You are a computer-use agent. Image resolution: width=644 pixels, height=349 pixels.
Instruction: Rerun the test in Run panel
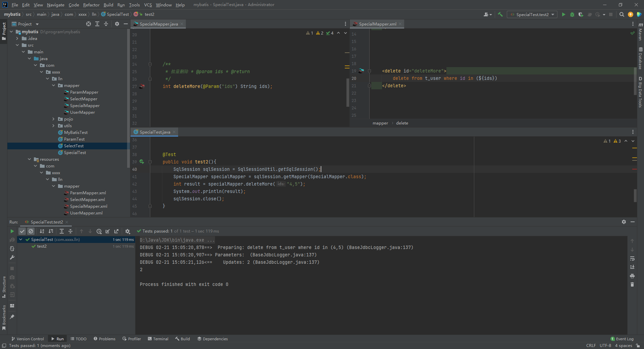point(12,231)
